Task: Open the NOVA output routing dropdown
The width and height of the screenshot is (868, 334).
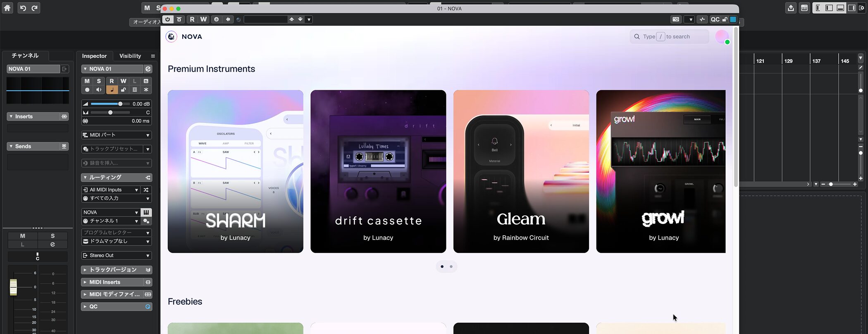Action: click(111, 212)
